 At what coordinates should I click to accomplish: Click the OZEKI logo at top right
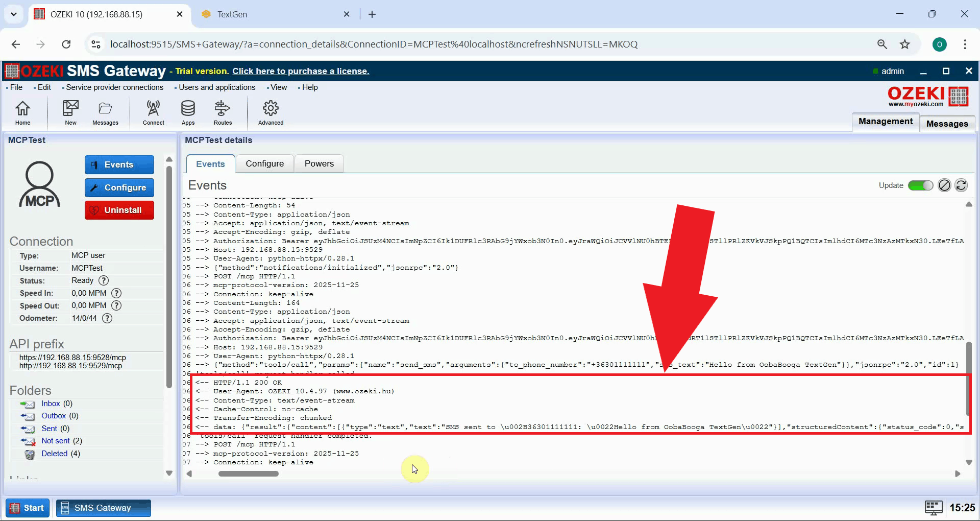[927, 96]
